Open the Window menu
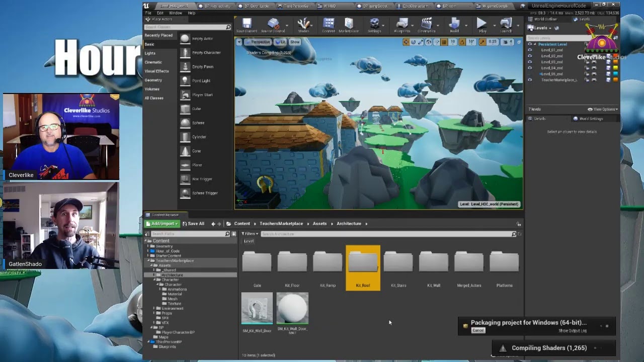The image size is (644, 362). tap(176, 13)
